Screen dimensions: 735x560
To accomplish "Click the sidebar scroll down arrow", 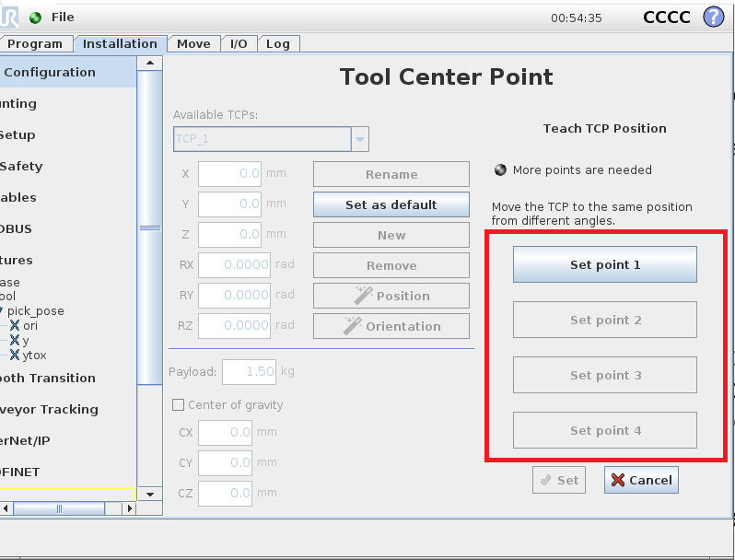I will [x=150, y=494].
